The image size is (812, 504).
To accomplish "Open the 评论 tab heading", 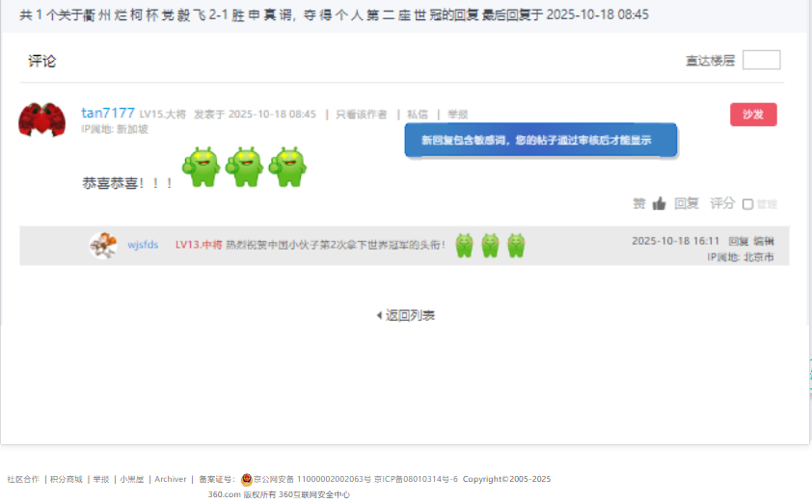I will pyautogui.click(x=42, y=61).
